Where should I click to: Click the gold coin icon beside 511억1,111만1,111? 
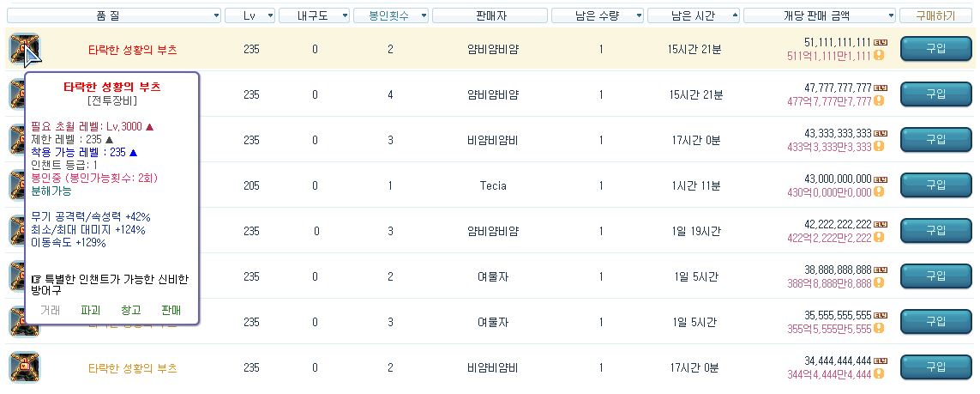point(879,56)
